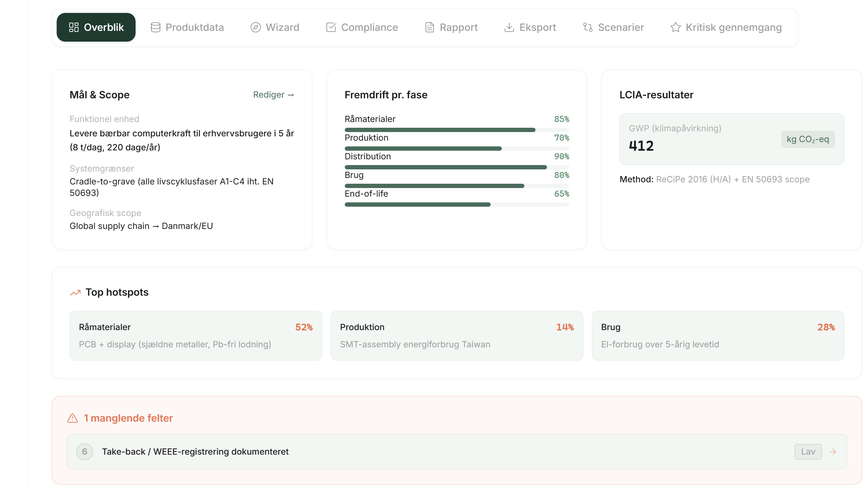This screenshot has width=868, height=488.
Task: Click the Kritisk gennemgang star icon
Action: coord(676,27)
